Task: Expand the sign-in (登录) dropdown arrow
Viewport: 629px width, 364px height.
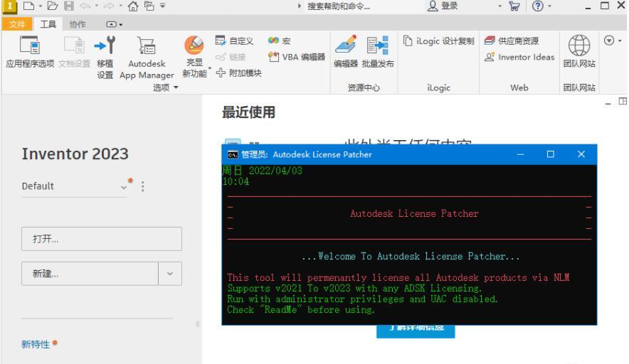Action: [x=499, y=6]
